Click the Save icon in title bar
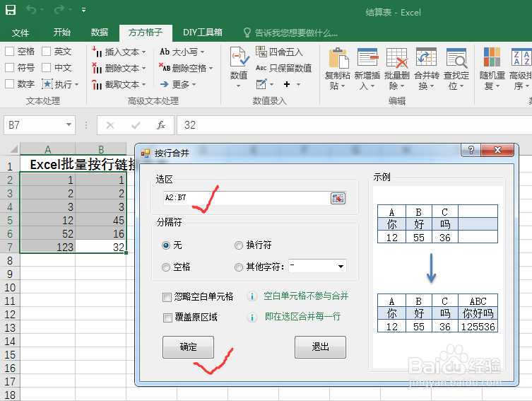 click(x=10, y=10)
